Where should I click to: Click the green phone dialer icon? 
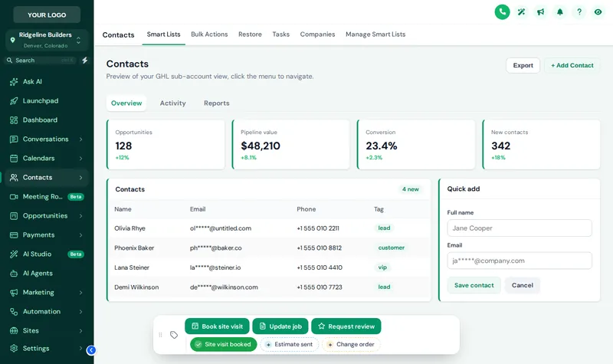pos(502,12)
